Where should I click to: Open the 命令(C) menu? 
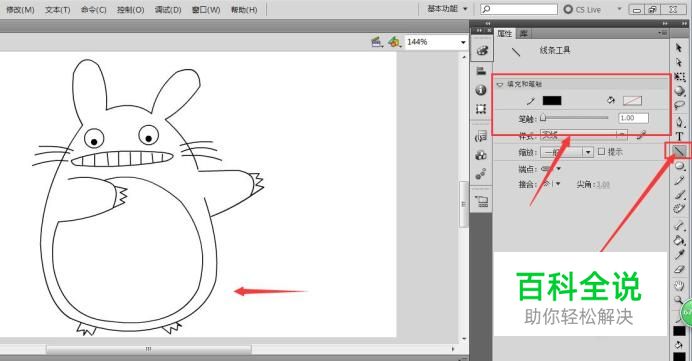coord(94,9)
